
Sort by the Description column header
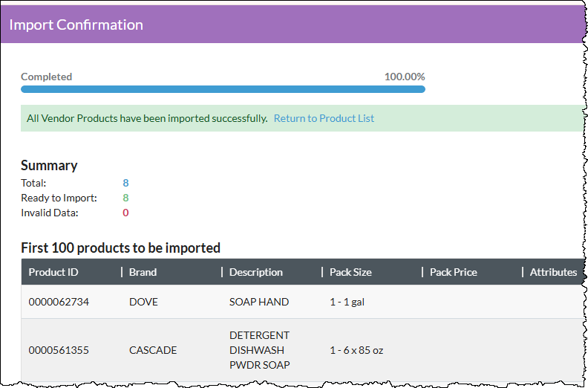[255, 272]
